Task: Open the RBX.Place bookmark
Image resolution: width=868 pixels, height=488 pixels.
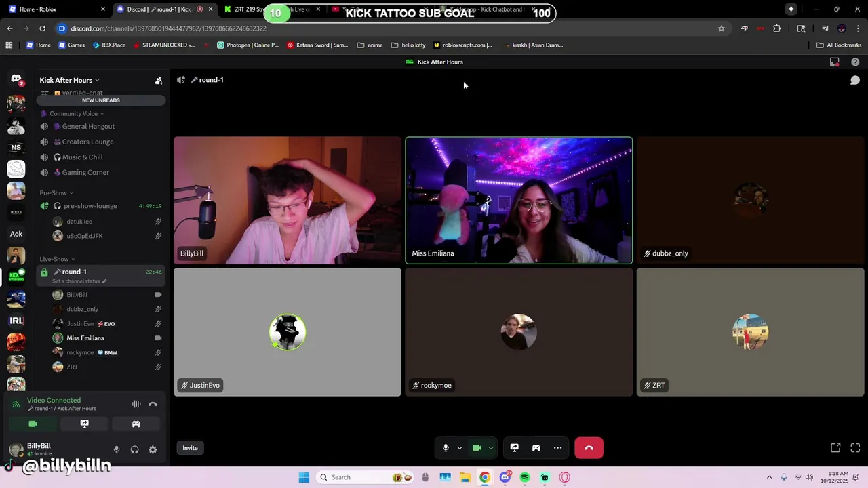Action: coord(108,45)
